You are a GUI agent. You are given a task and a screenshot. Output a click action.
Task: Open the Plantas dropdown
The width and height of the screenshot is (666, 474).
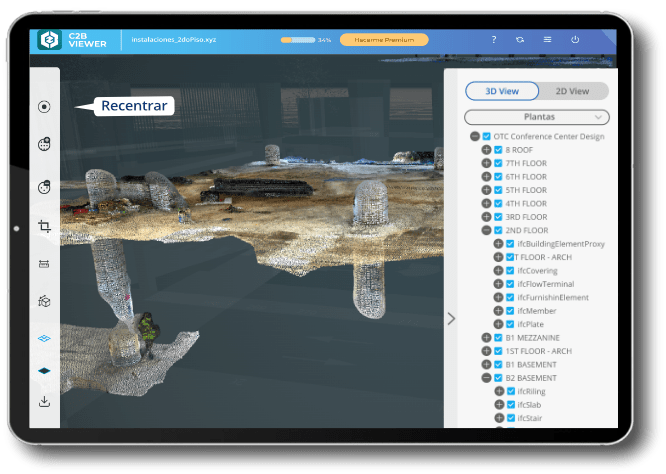[x=537, y=117]
